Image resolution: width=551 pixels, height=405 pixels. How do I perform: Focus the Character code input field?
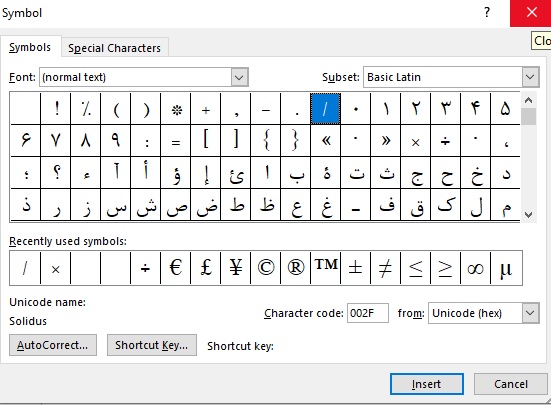click(368, 313)
